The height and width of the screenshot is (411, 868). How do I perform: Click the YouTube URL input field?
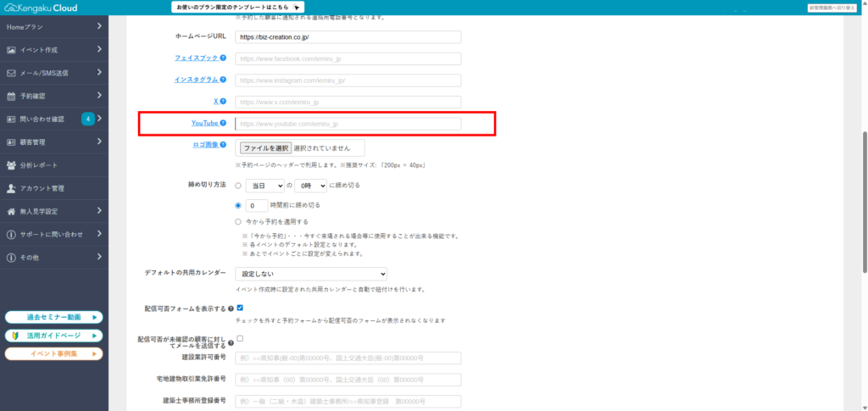(348, 124)
